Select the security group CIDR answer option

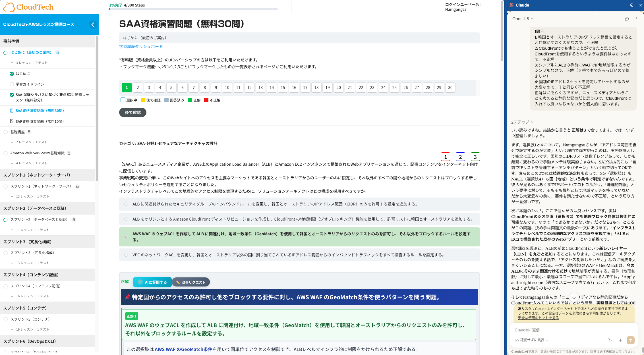point(299,204)
